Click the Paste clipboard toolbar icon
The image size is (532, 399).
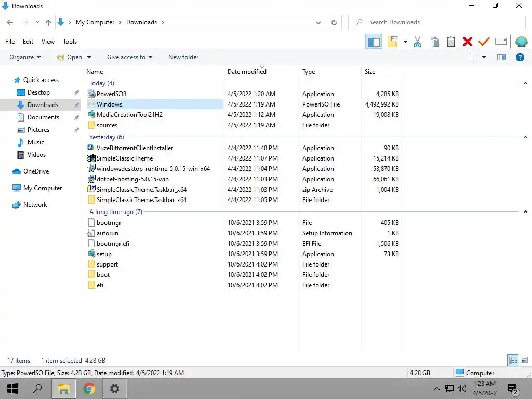pos(450,42)
